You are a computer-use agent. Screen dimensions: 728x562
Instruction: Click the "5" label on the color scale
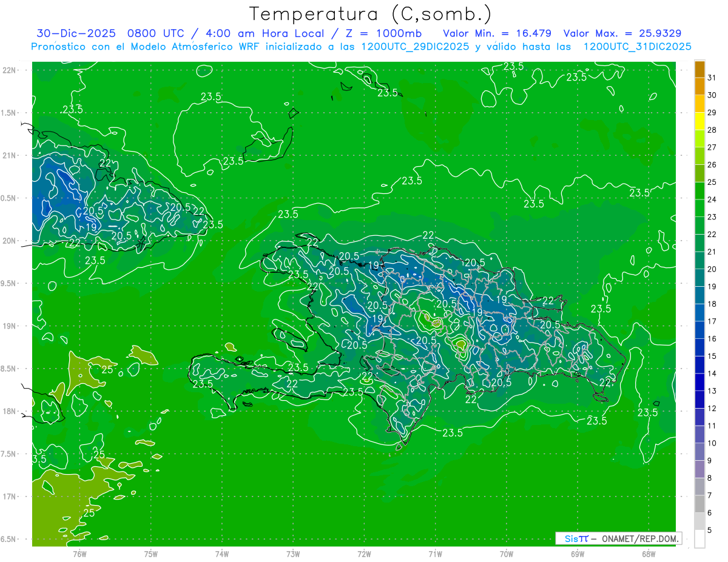pyautogui.click(x=710, y=530)
